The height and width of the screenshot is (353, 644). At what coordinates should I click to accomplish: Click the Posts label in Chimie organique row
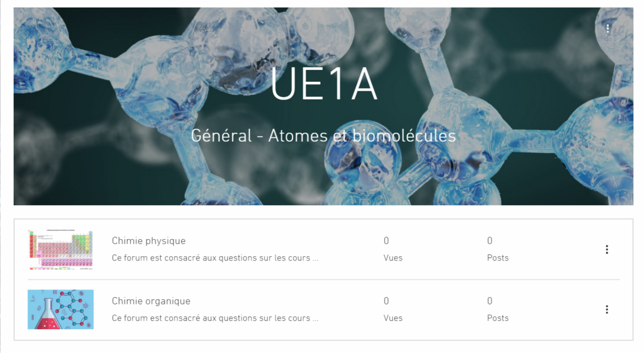[498, 318]
